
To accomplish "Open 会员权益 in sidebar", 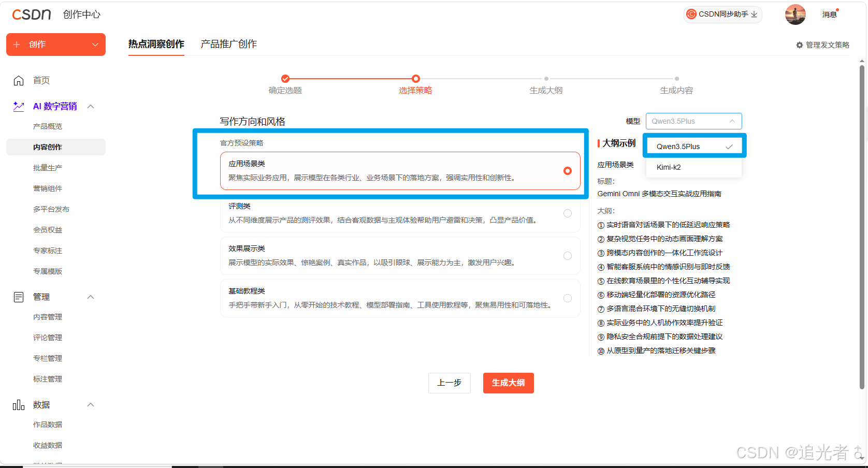I will 48,230.
